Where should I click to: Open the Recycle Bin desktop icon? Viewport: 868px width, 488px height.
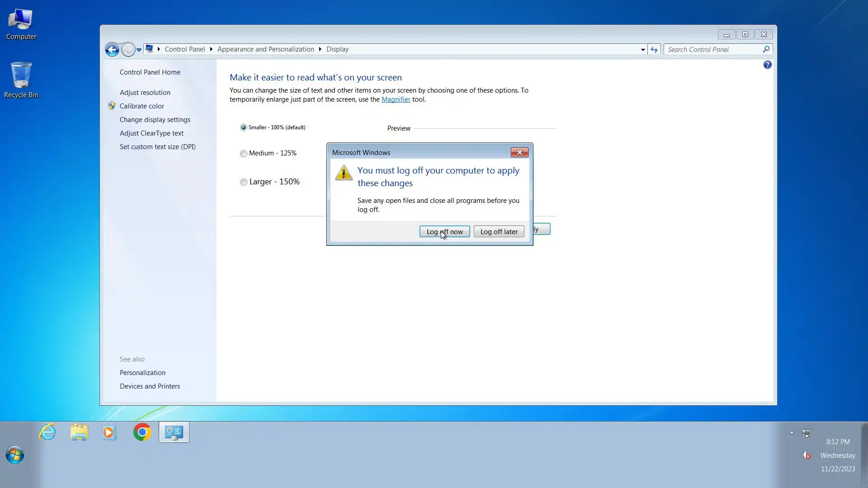pyautogui.click(x=21, y=80)
